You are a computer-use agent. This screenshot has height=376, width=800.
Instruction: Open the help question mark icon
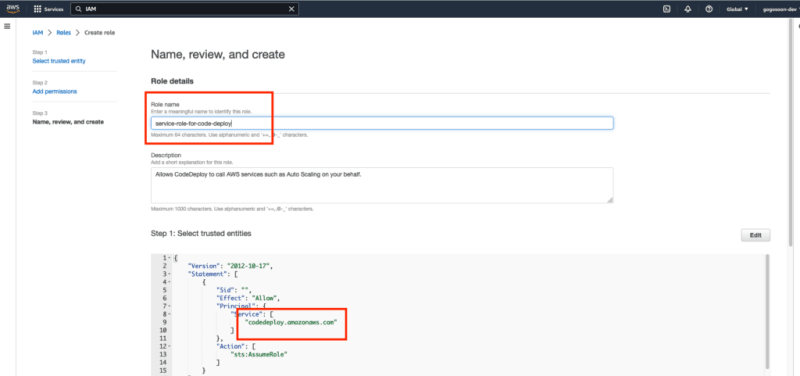(709, 9)
